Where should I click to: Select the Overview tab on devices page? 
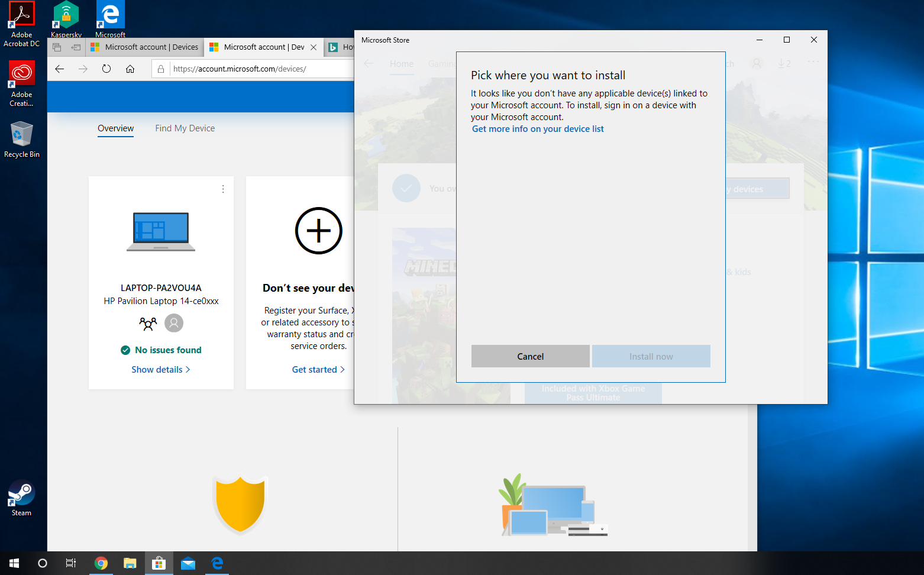click(x=116, y=128)
